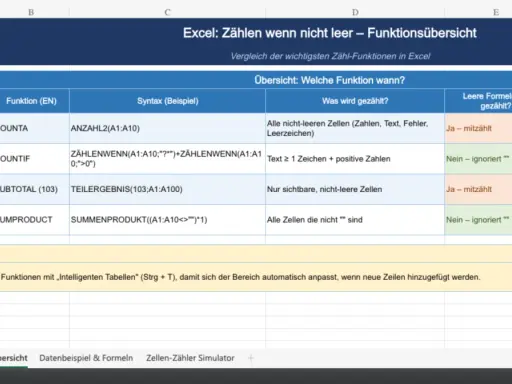Select the ZÄHLENWENN formula cell
This screenshot has width=512, height=384.
[167, 159]
